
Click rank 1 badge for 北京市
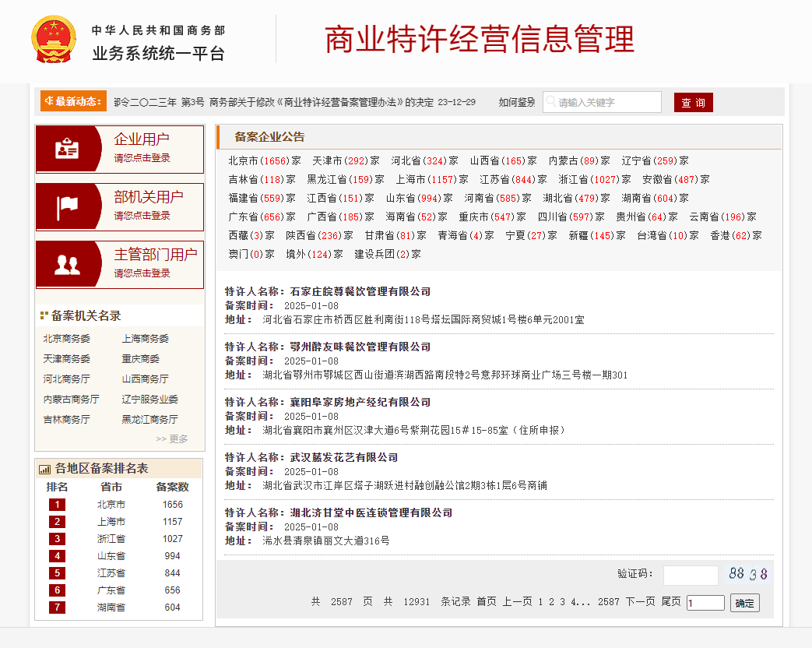(57, 505)
